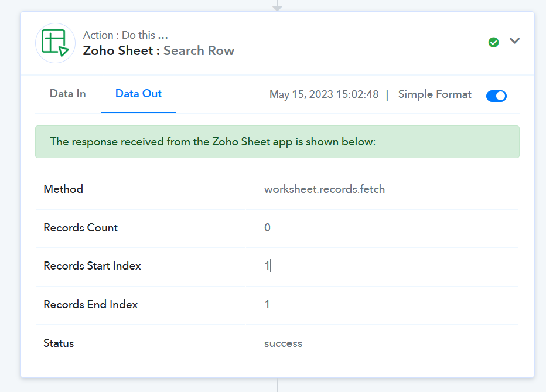The width and height of the screenshot is (546, 392).
Task: Click the Records Count row label
Action: pos(80,227)
